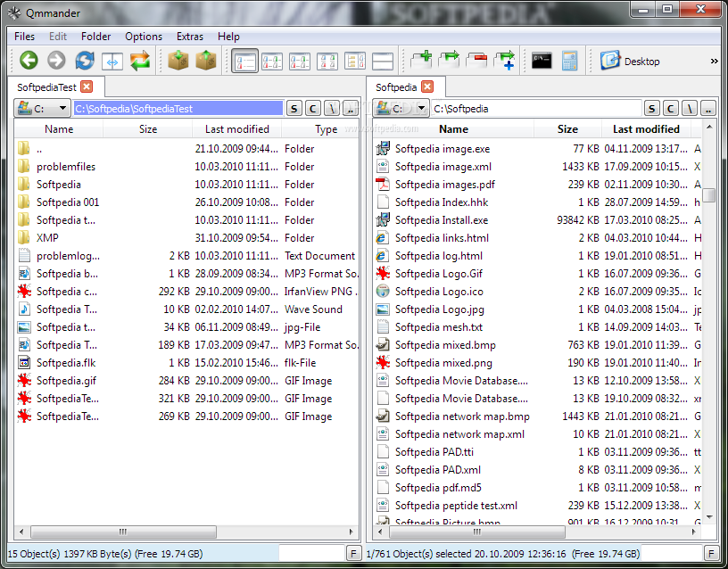This screenshot has width=728, height=569.
Task: Click the left panel S button
Action: click(294, 109)
